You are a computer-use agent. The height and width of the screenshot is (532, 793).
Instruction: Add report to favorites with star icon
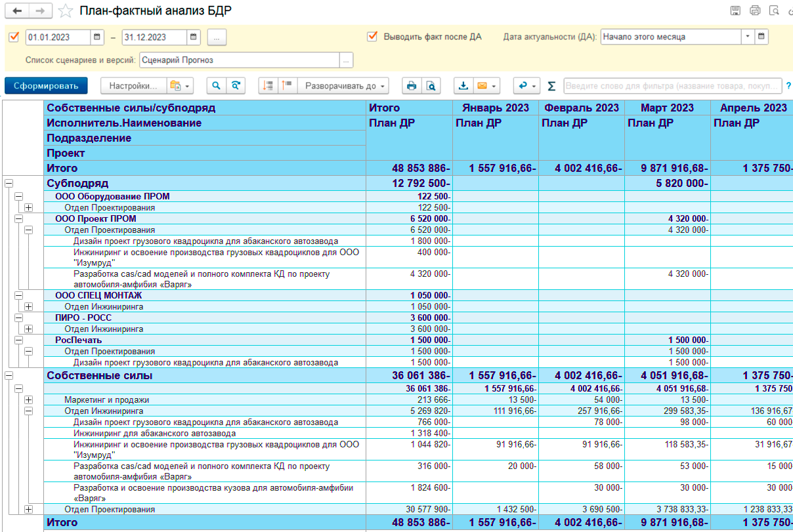point(65,11)
